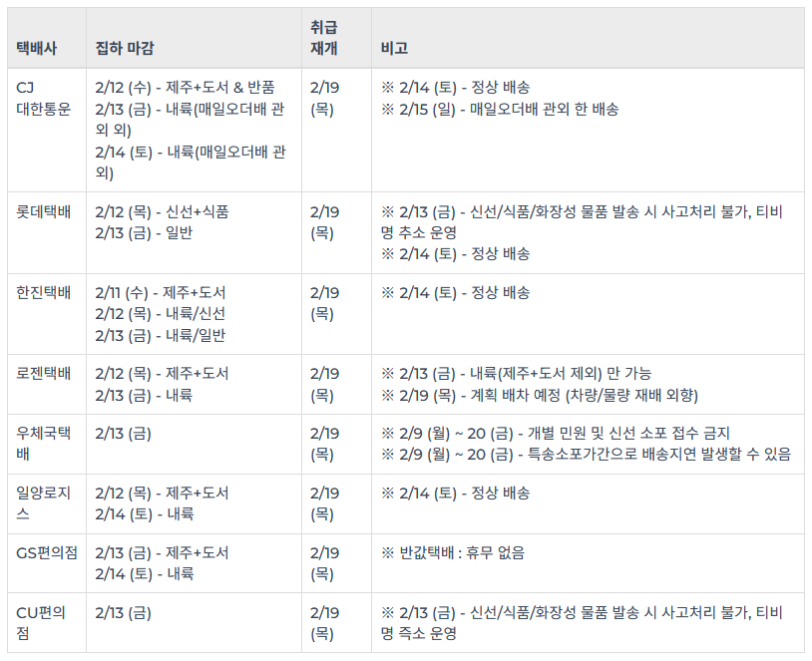Select the 한진택배 carrier name cell
The height and width of the screenshot is (661, 812).
[44, 293]
